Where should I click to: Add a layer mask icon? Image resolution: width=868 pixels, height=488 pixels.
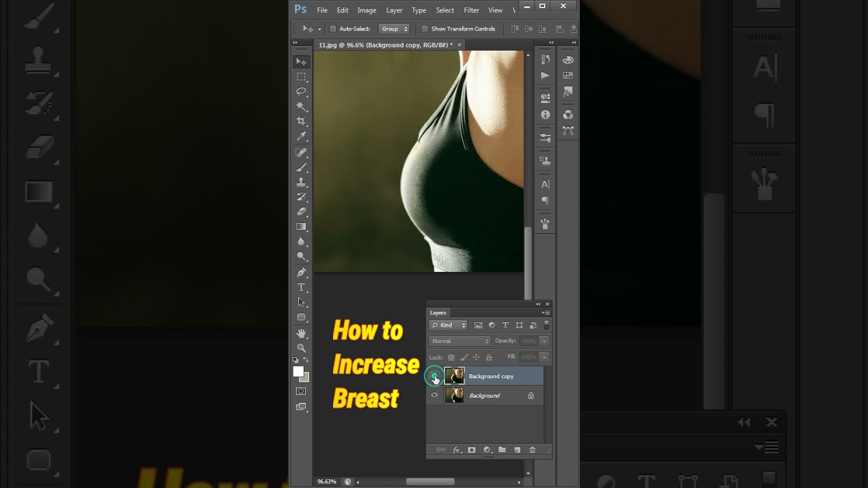(x=471, y=450)
